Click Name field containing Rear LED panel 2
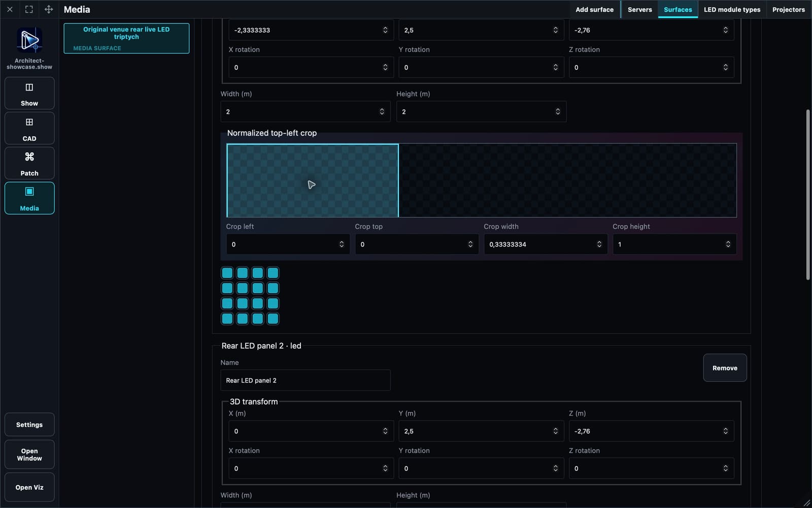Image resolution: width=812 pixels, height=508 pixels. click(x=306, y=380)
